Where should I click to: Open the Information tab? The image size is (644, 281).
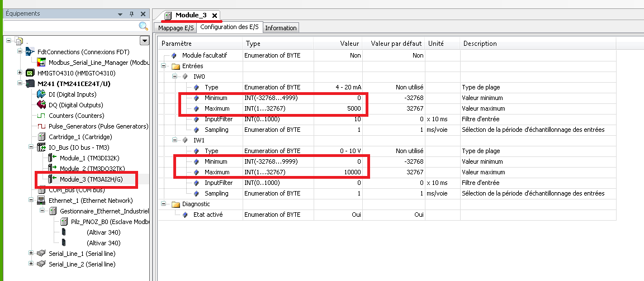tap(281, 28)
